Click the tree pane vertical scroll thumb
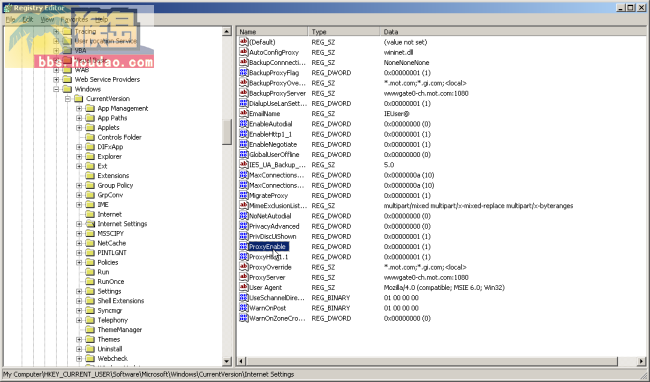Image resolution: width=650 pixels, height=382 pixels. pos(227,132)
